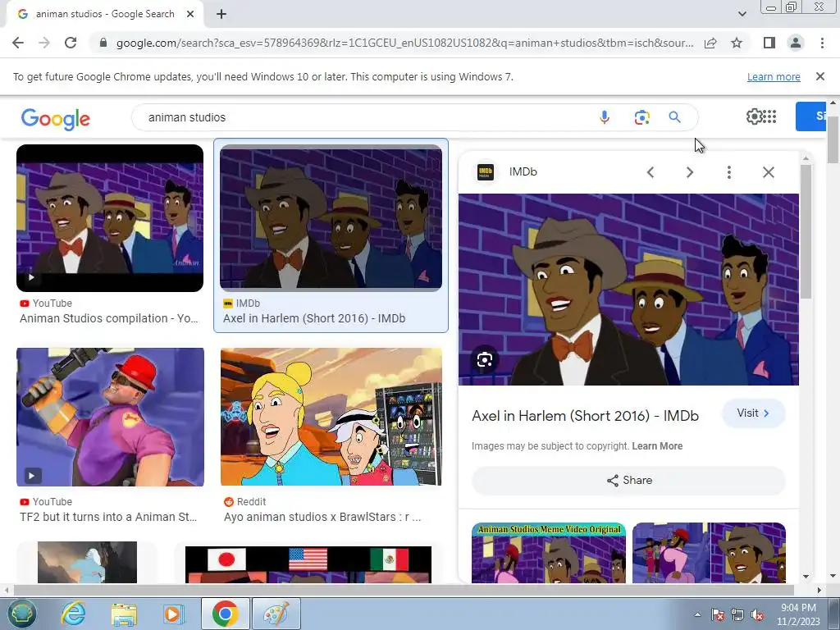Viewport: 840px width, 630px height.
Task: Open the large Axel in Harlem preview image
Action: pos(628,290)
